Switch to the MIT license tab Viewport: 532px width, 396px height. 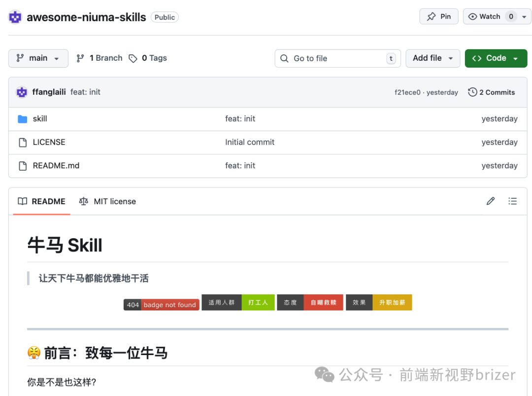click(107, 201)
